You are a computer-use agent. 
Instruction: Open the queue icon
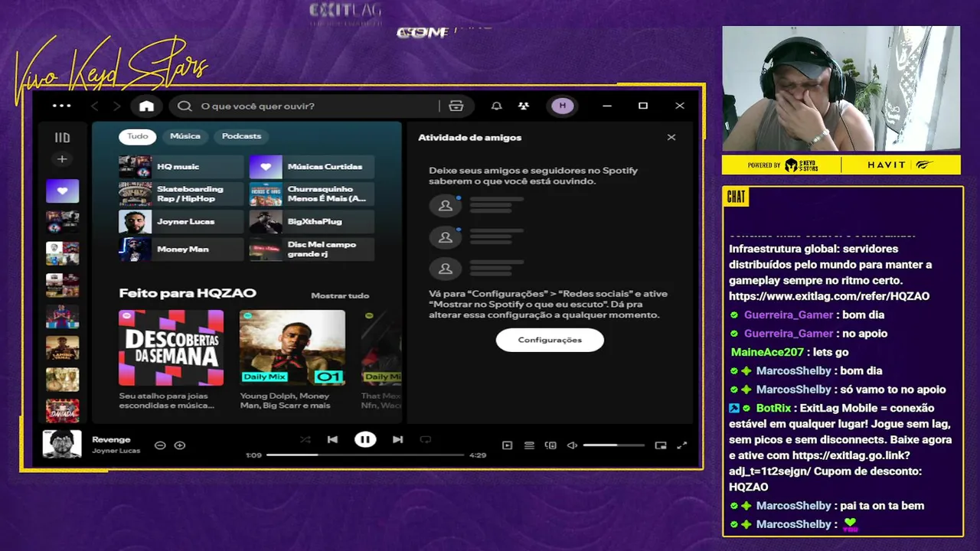(529, 445)
